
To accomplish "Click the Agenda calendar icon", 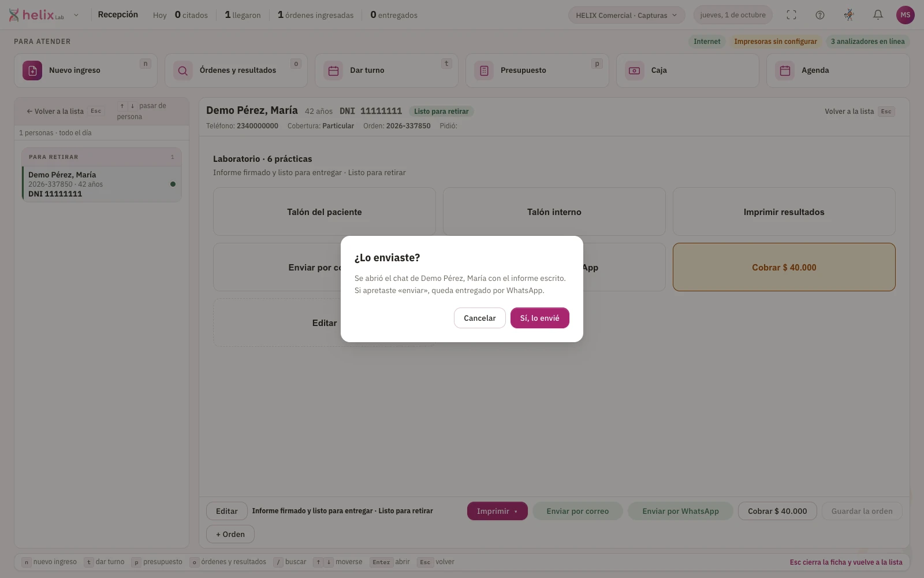I will [785, 71].
